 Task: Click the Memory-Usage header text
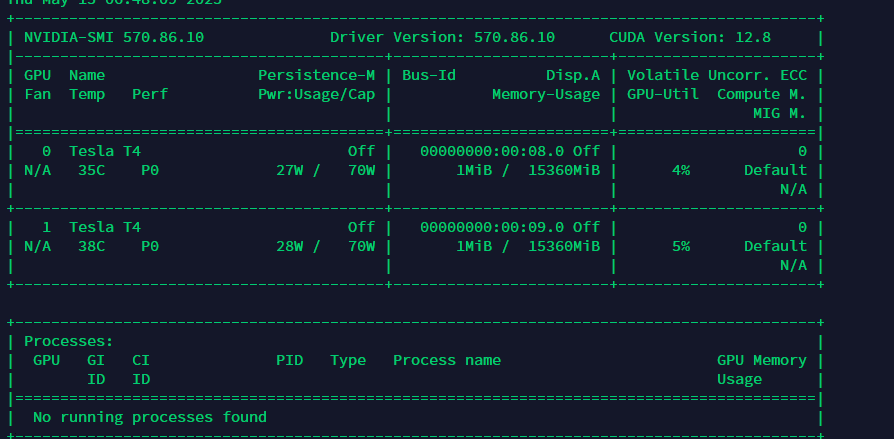(x=546, y=95)
